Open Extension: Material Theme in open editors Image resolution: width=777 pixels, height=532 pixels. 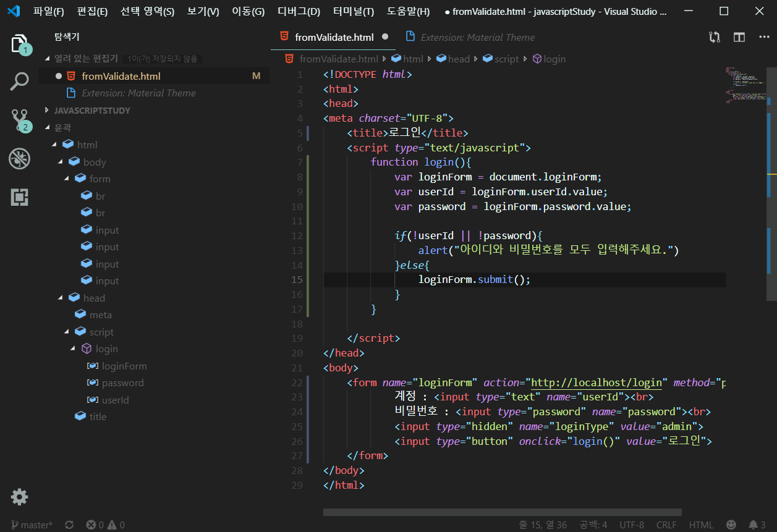coord(155,93)
